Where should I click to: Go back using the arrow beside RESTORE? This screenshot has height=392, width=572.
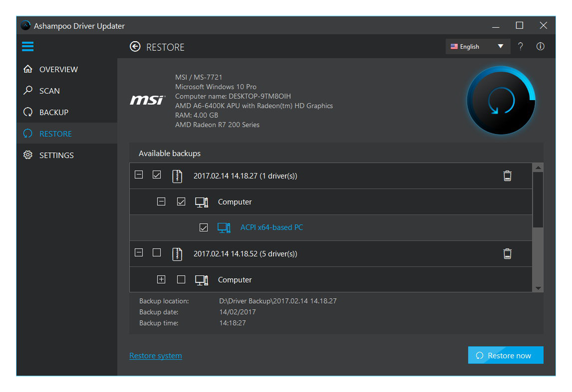[135, 47]
